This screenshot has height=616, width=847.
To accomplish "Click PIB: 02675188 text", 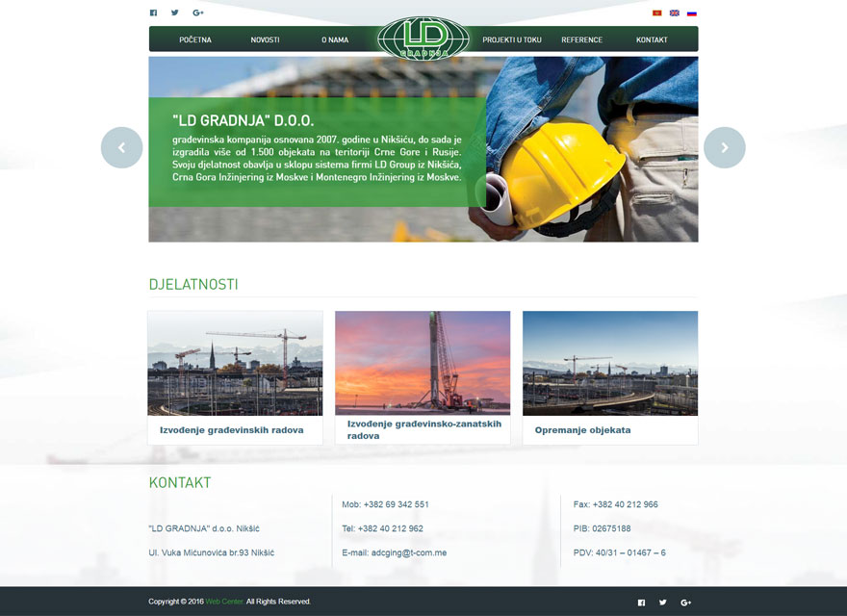I will tap(602, 528).
